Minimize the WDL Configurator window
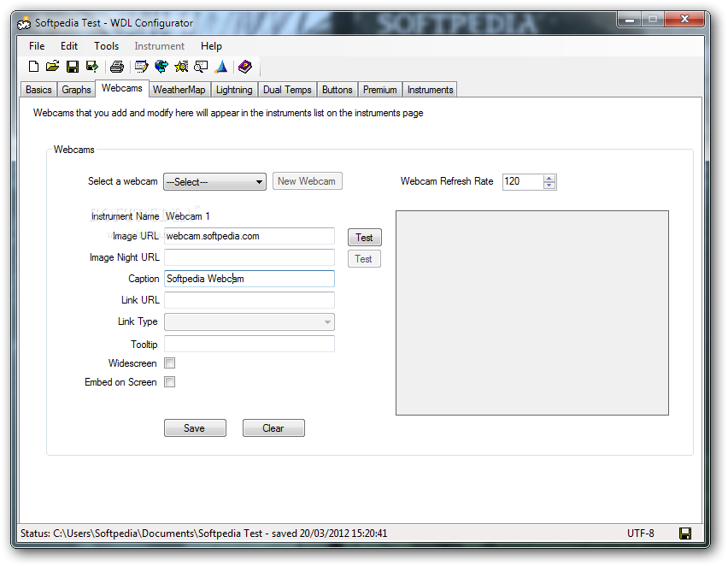728x566 pixels. tap(630, 20)
